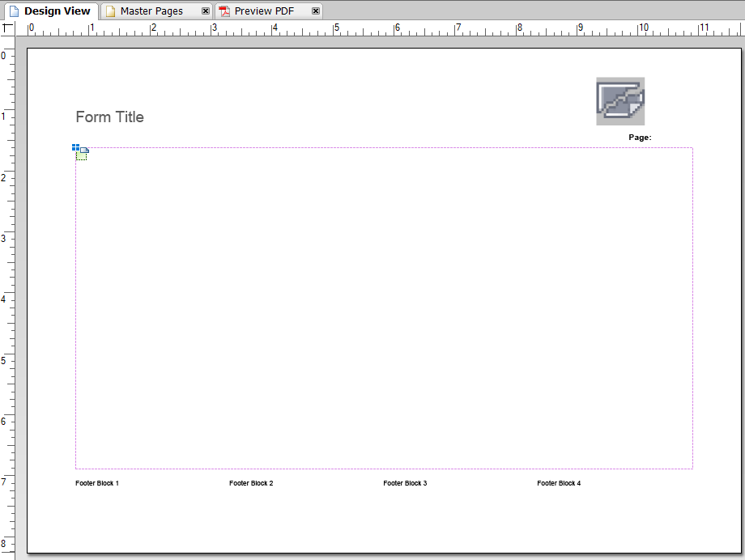Switch to the Design View tab

coord(51,11)
